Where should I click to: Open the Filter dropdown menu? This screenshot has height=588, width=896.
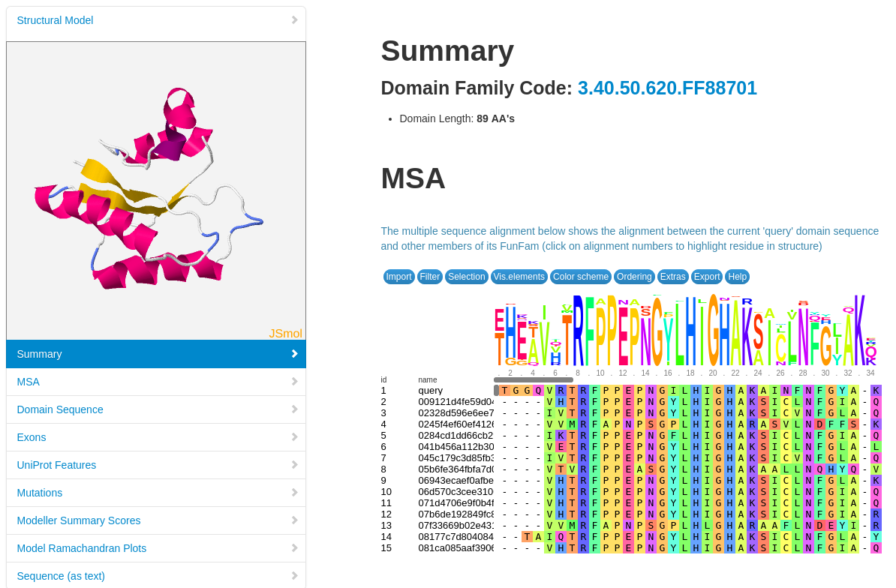click(x=430, y=277)
